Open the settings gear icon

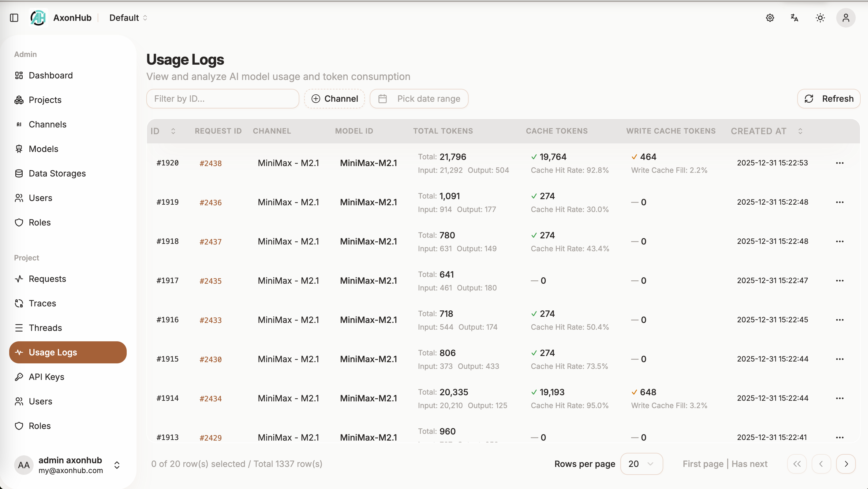click(x=770, y=17)
